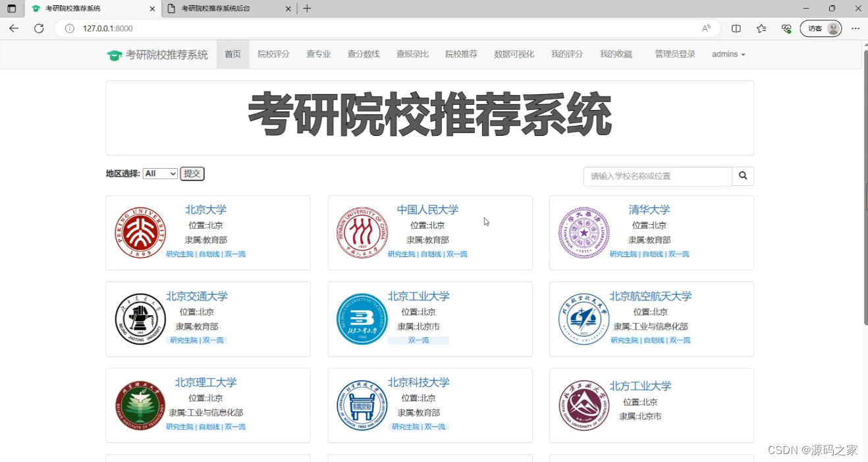Open the 北京理工大学 link
Image resolution: width=868 pixels, height=462 pixels.
coord(205,382)
